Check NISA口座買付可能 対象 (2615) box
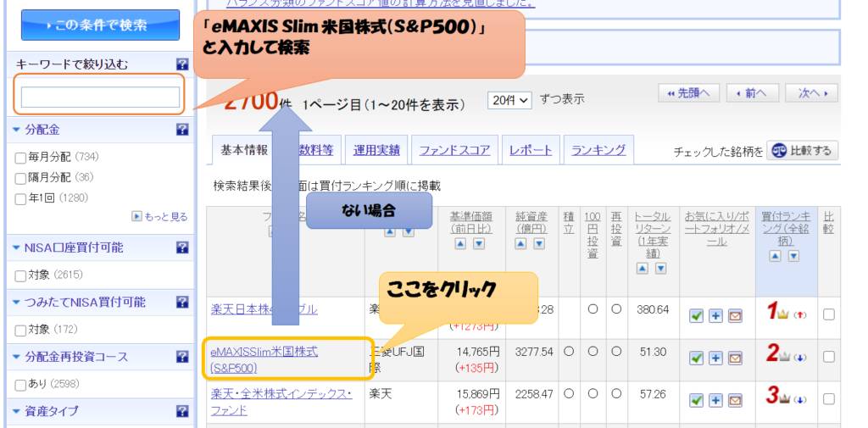Image resolution: width=868 pixels, height=428 pixels. [20, 275]
